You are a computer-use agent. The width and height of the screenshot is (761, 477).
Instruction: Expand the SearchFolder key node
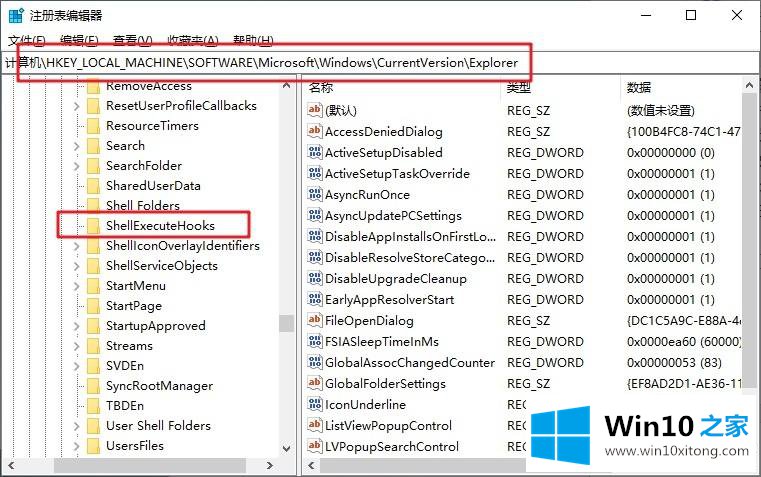click(77, 166)
